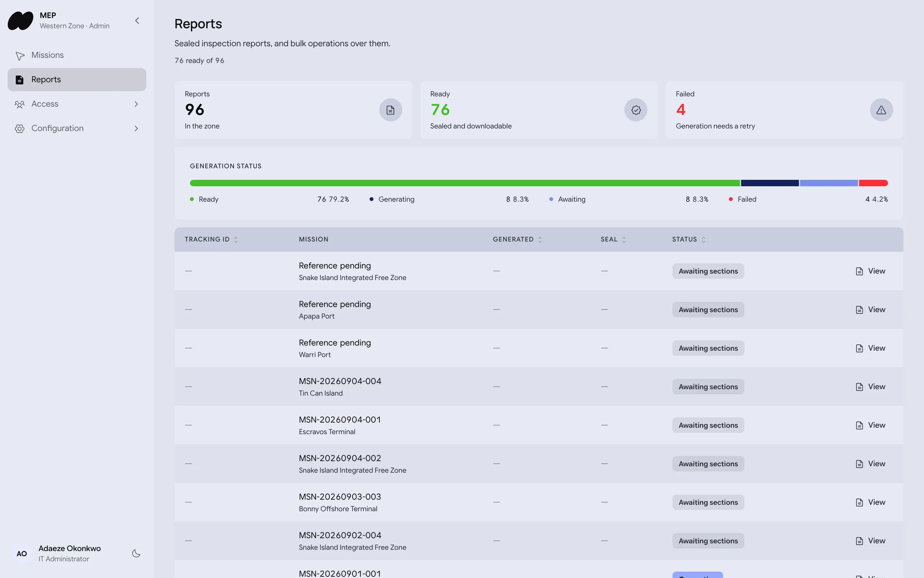Click the Awaiting sections badge for Warri Port
Viewport: 924px width, 578px height.
[x=708, y=348]
